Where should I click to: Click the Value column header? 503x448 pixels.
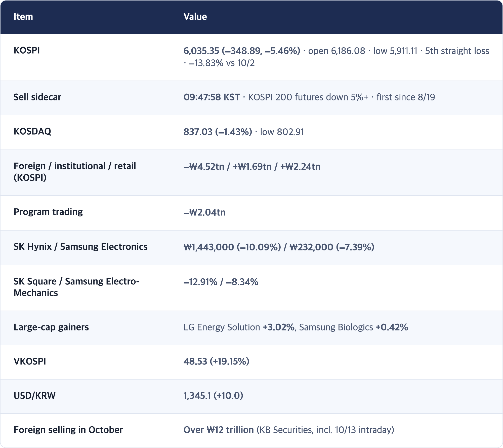click(x=195, y=17)
